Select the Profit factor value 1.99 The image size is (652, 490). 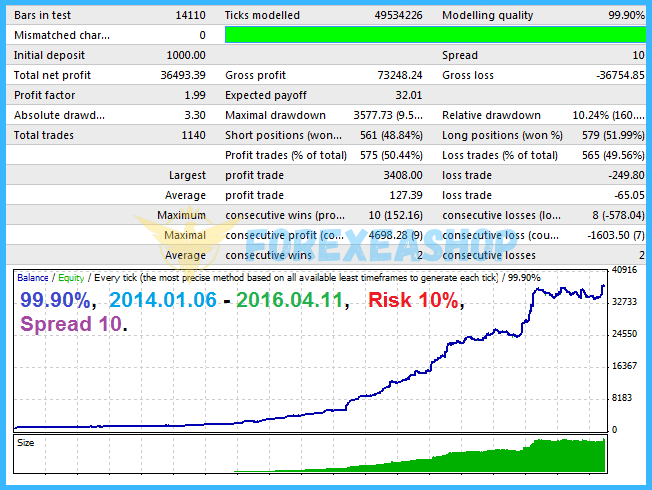[194, 95]
